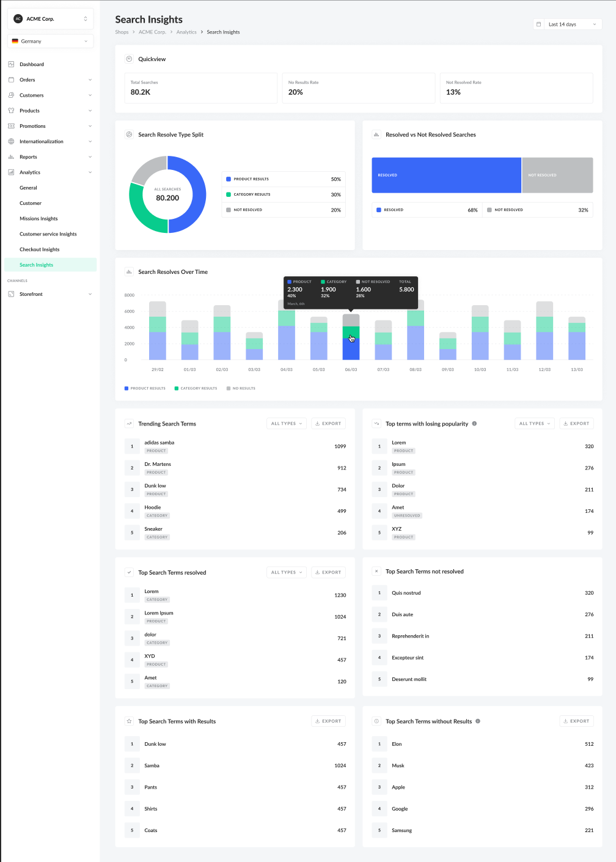Click the Orders icon in sidebar
Image resolution: width=616 pixels, height=862 pixels.
tap(11, 79)
